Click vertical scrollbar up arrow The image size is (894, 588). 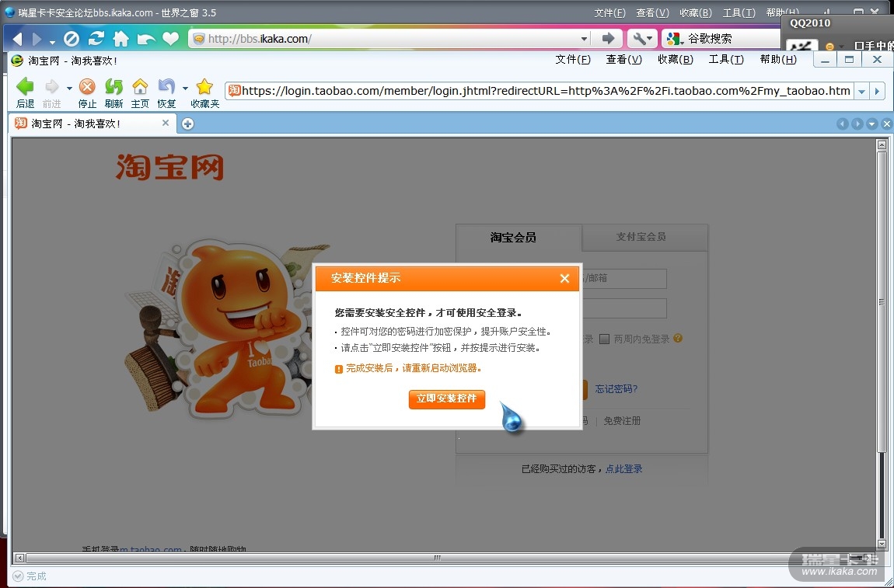882,144
